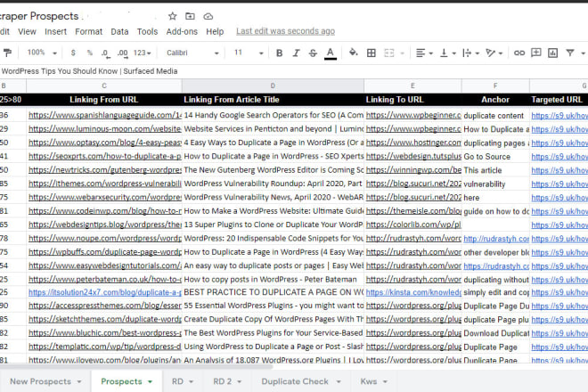Open the webdesigntips.blog link
This screenshot has width=588, height=392.
pyautogui.click(x=105, y=225)
